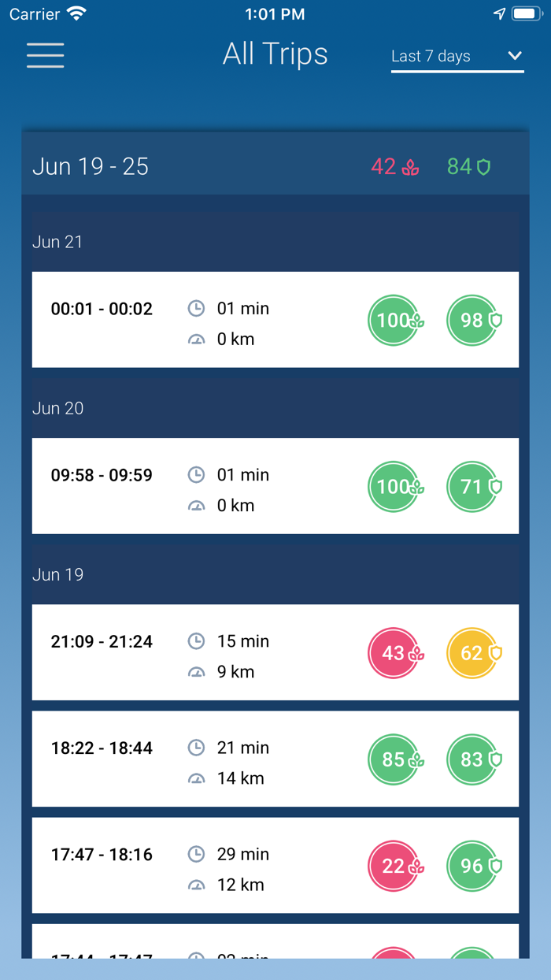
Task: Tap the safety score 71 shield badge
Action: [472, 486]
